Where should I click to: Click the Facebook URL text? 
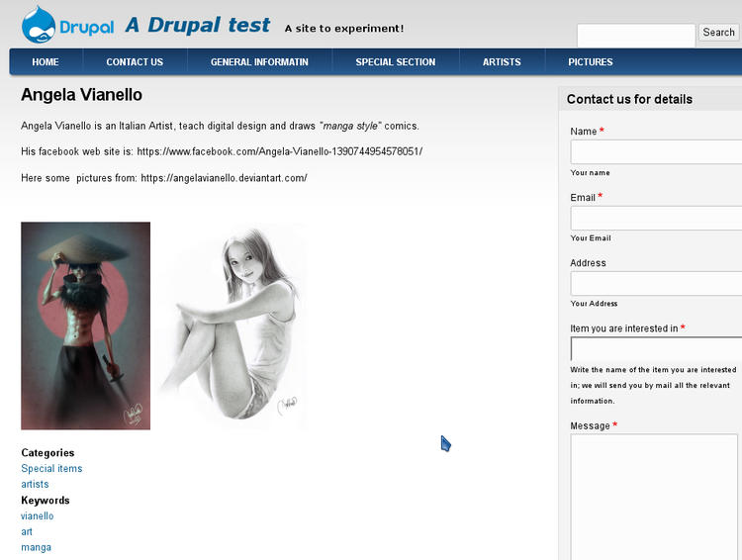pyautogui.click(x=279, y=151)
